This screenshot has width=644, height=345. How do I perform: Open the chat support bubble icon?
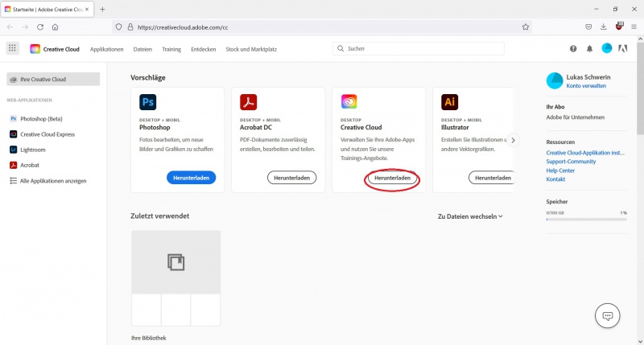coord(608,316)
